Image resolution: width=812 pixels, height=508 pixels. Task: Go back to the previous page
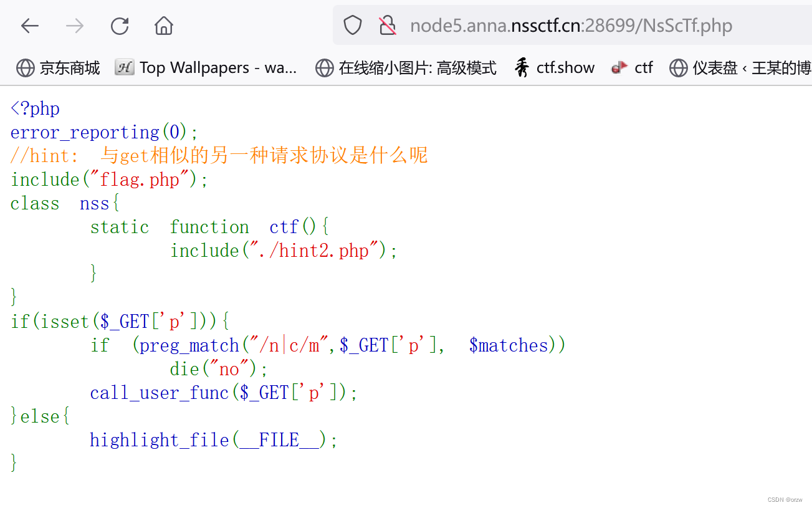[x=29, y=26]
